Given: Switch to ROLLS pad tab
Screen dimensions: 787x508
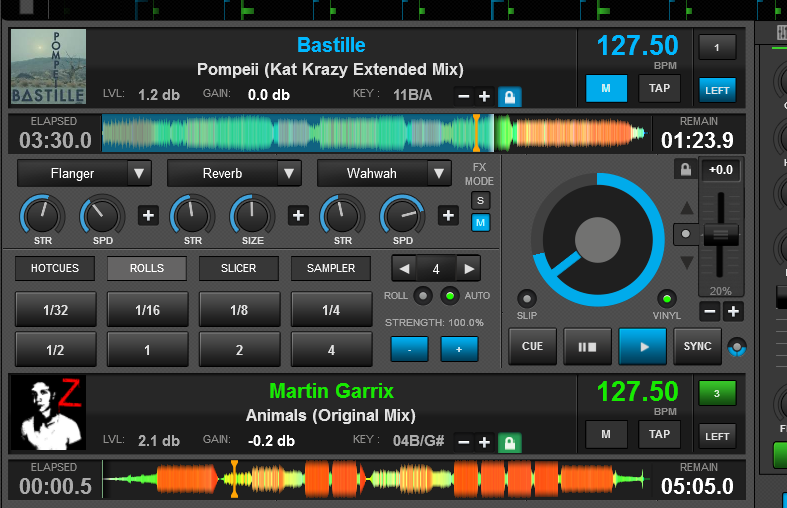Looking at the screenshot, I should click(x=147, y=269).
